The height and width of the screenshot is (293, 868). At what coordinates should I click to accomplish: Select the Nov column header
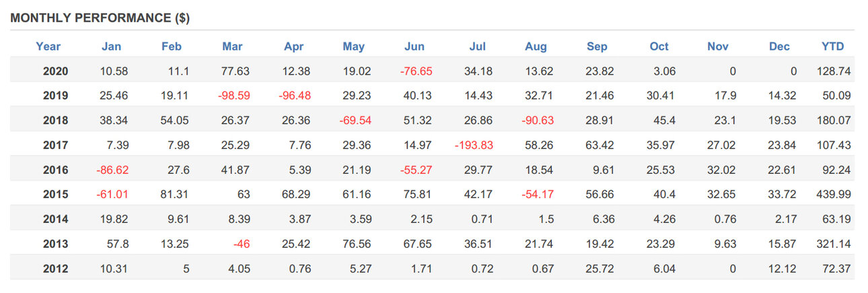click(718, 46)
